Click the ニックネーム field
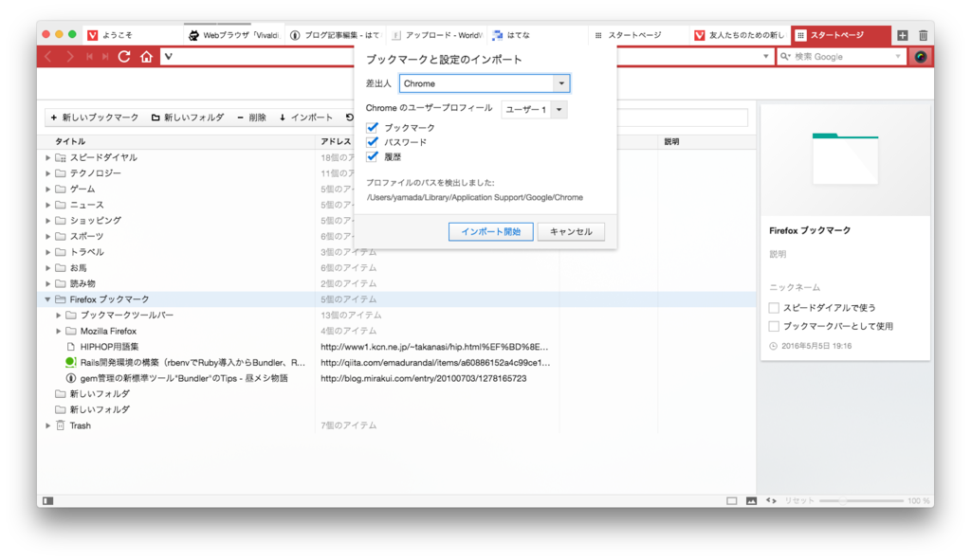 click(x=845, y=288)
